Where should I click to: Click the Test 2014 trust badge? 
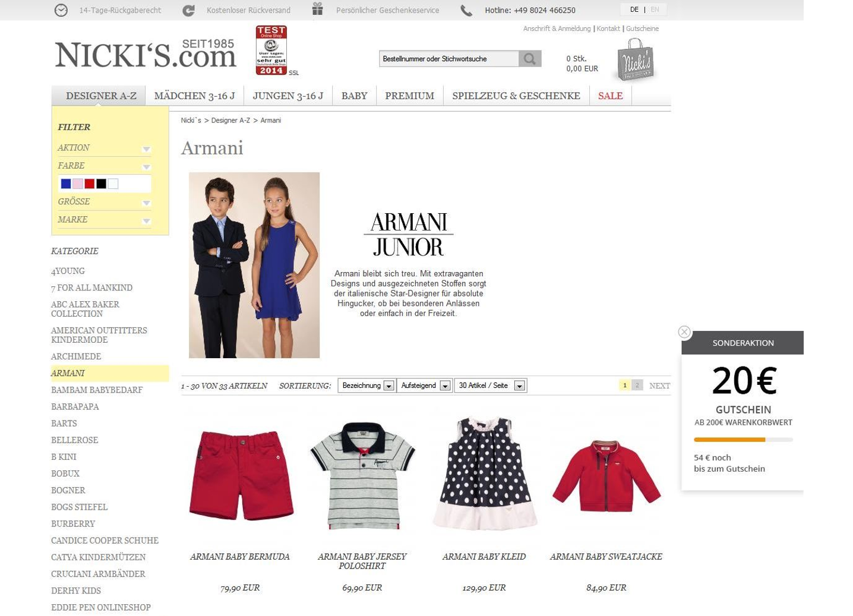click(271, 50)
